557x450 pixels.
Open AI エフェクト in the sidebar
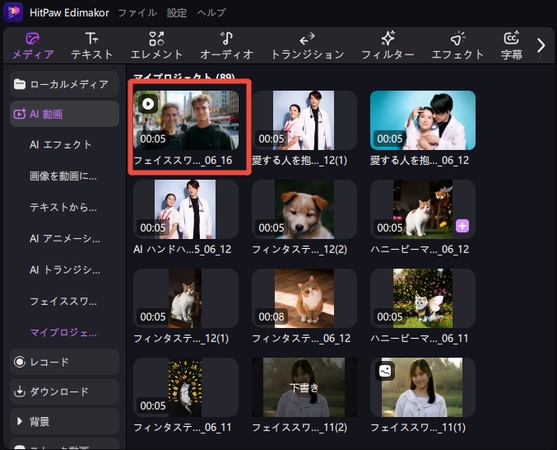[60, 145]
